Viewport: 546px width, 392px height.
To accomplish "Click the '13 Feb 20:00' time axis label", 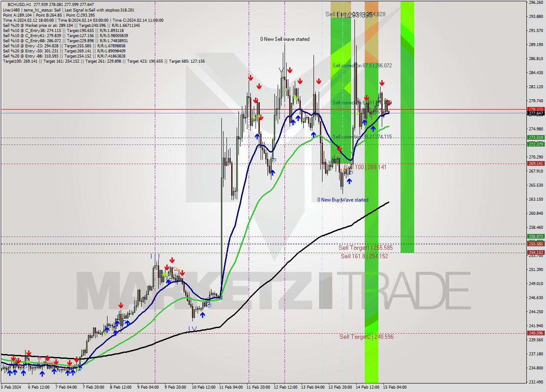I will tap(340, 387).
